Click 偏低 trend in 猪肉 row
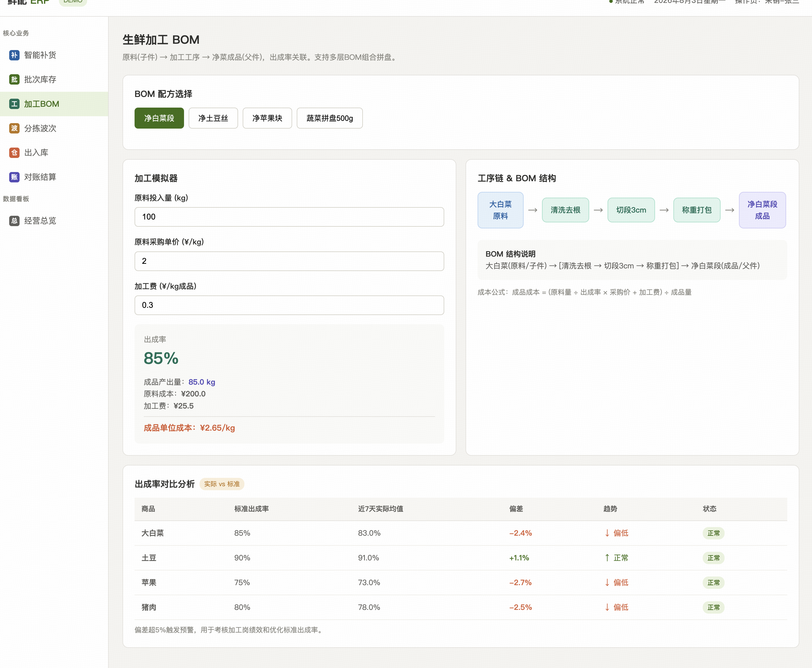 (x=616, y=607)
